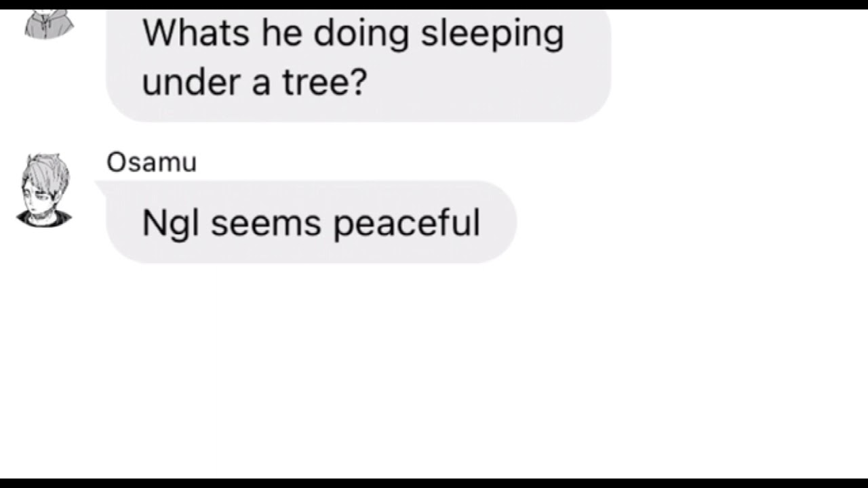Select the "Ngl seems peaceful" message bubble
Screen dimensions: 868x488
tap(311, 222)
